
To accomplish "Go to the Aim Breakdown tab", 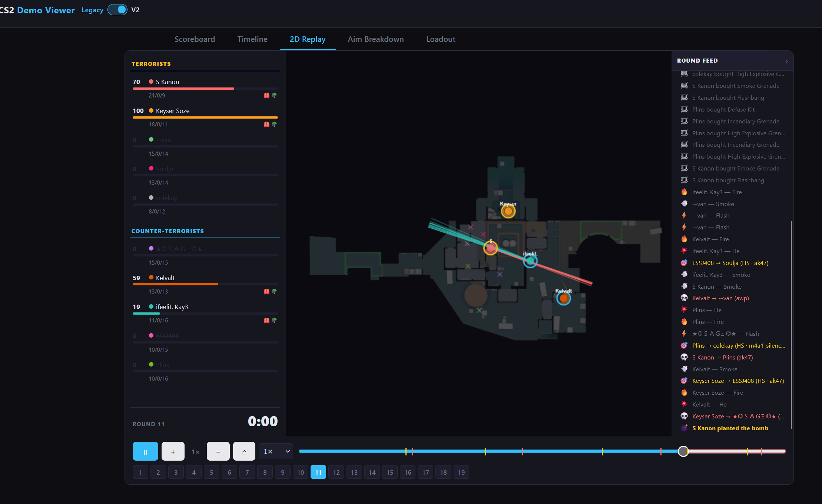I will (x=376, y=39).
